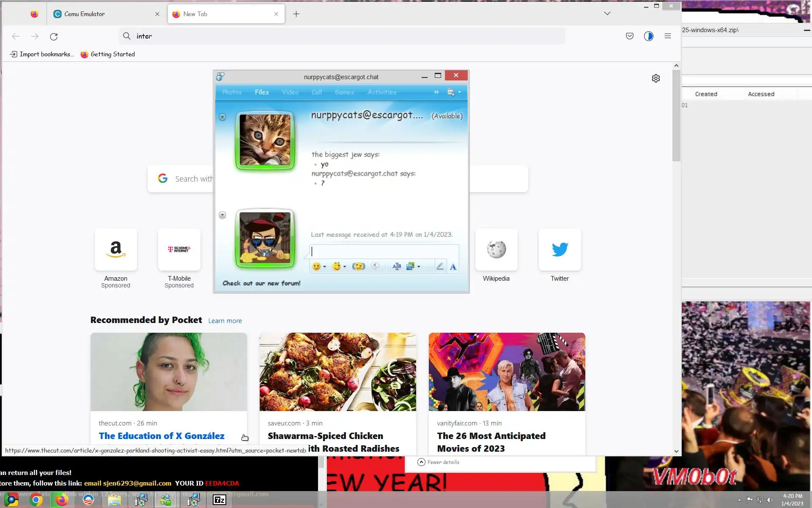812x508 pixels.
Task: Click the background picture icon in chat
Action: tap(410, 266)
